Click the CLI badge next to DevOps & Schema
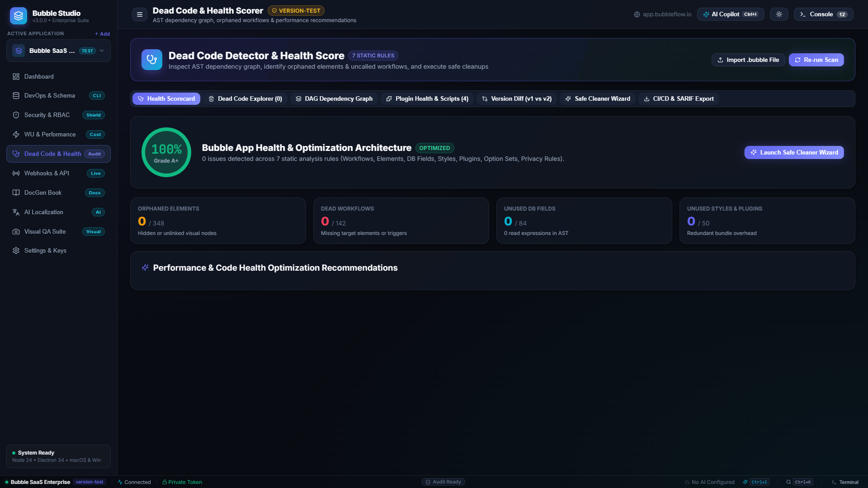The image size is (868, 488). (x=97, y=96)
